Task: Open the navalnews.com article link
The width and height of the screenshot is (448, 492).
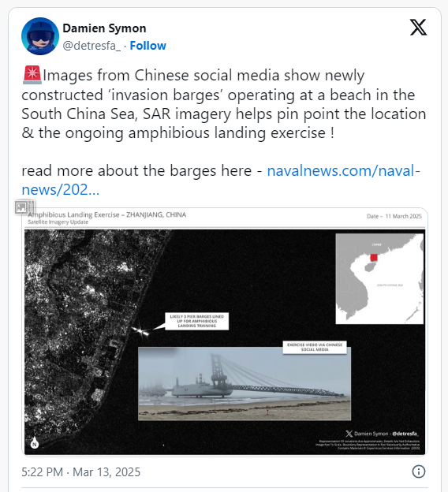Action: (x=221, y=180)
